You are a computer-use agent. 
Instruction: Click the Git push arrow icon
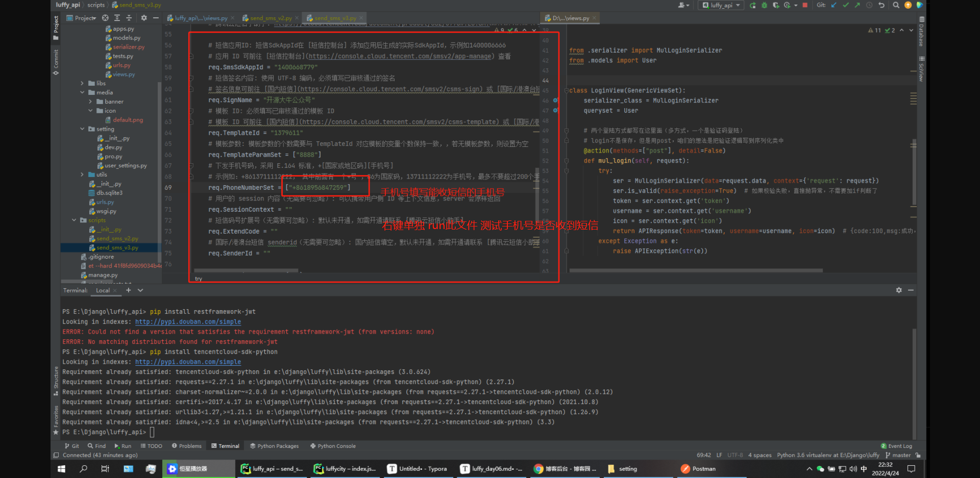click(x=857, y=5)
